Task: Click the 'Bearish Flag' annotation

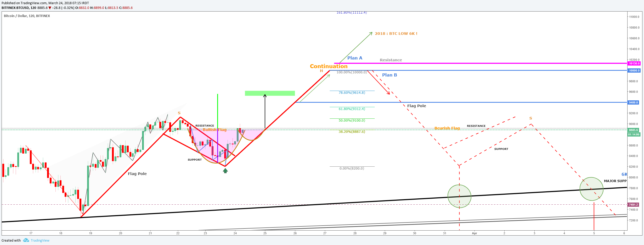Action: (x=447, y=128)
